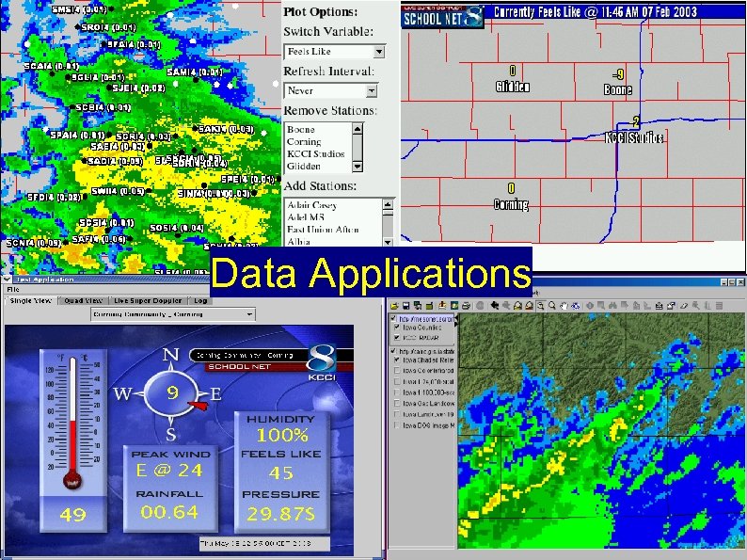
Task: Click the last list-lines icon in GIS toolbar
Action: 720,306
